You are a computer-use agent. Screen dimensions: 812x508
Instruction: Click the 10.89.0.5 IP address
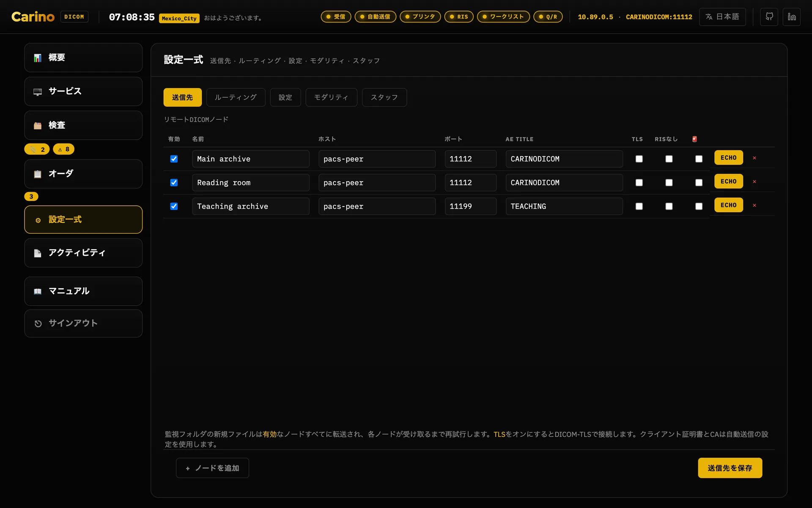click(x=595, y=17)
